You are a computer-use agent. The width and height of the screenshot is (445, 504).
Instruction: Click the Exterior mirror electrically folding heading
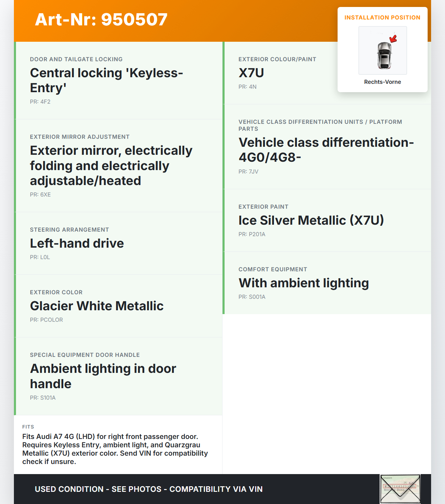click(x=111, y=166)
